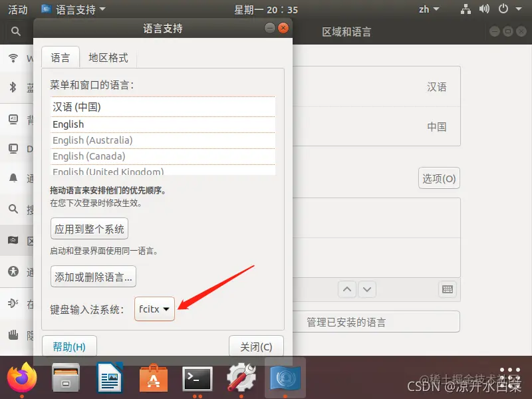The height and width of the screenshot is (399, 532).
Task: Select 汉语 (中国) in the language list
Action: click(163, 107)
